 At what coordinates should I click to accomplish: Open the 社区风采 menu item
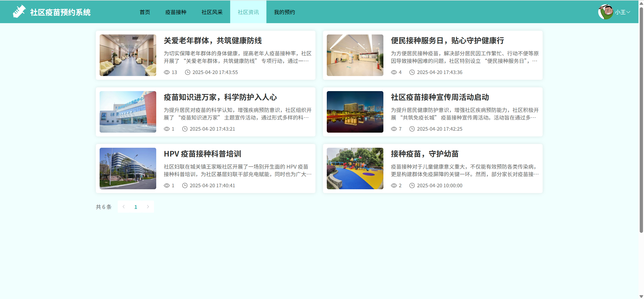tap(212, 12)
